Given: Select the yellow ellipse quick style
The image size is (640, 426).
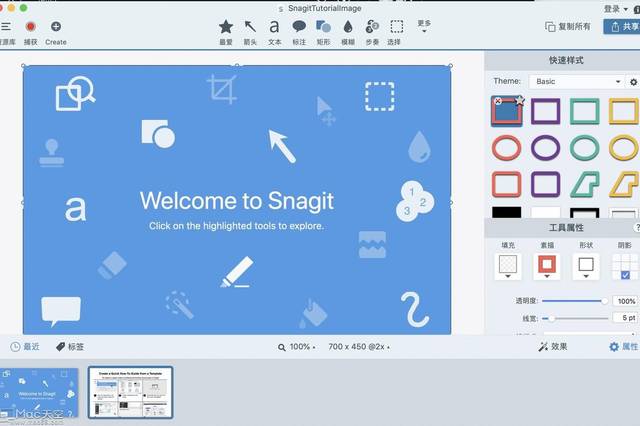Looking at the screenshot, I should (x=623, y=148).
